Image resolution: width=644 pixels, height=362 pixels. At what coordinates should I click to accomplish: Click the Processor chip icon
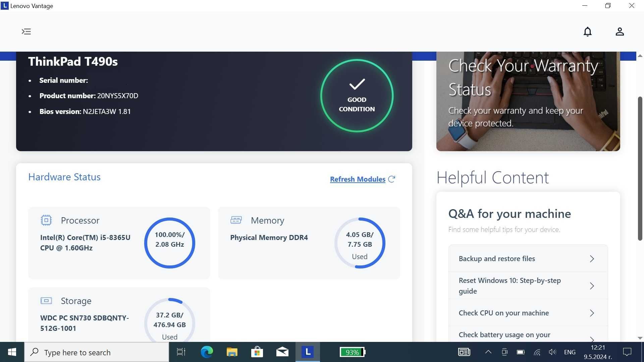tap(46, 220)
